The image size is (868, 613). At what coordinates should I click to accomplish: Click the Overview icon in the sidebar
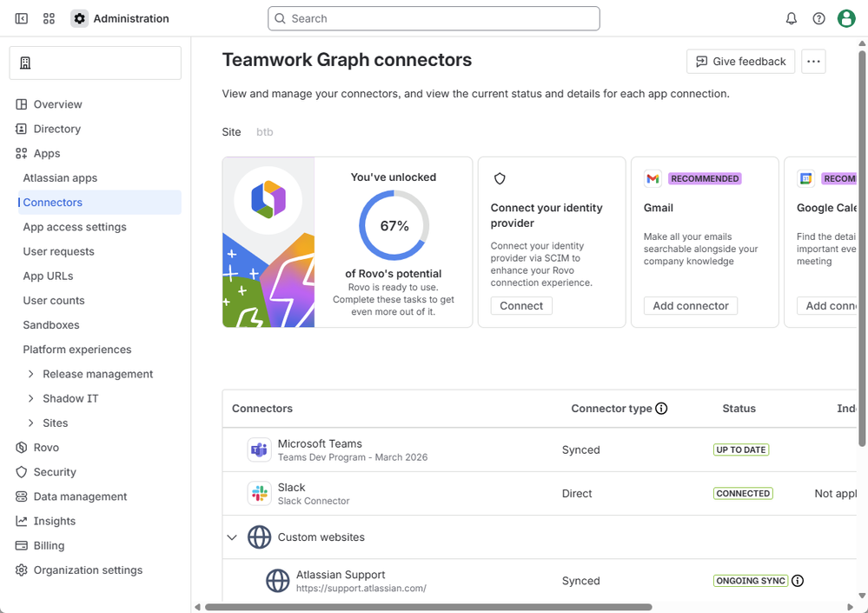[x=21, y=104]
